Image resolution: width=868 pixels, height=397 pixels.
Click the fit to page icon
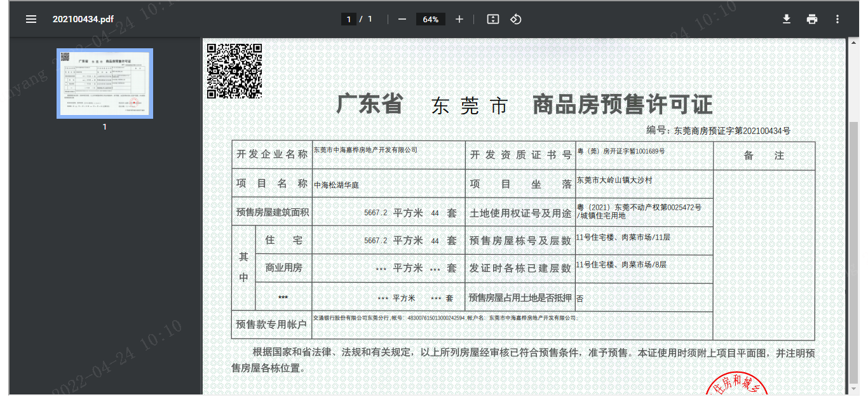click(x=492, y=19)
